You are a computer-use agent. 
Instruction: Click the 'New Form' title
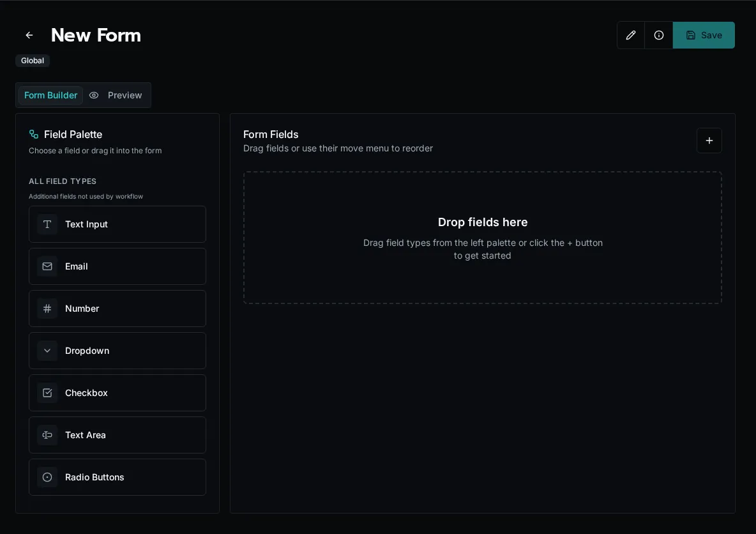96,35
